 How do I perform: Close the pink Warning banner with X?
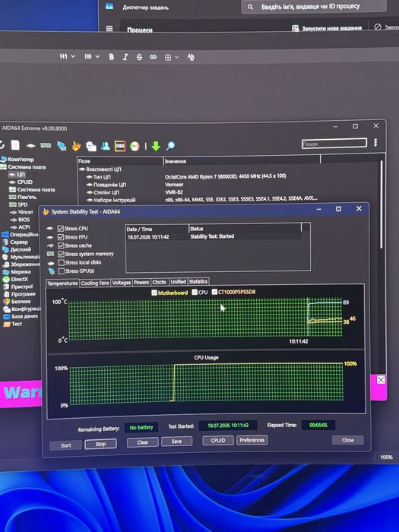point(381,380)
